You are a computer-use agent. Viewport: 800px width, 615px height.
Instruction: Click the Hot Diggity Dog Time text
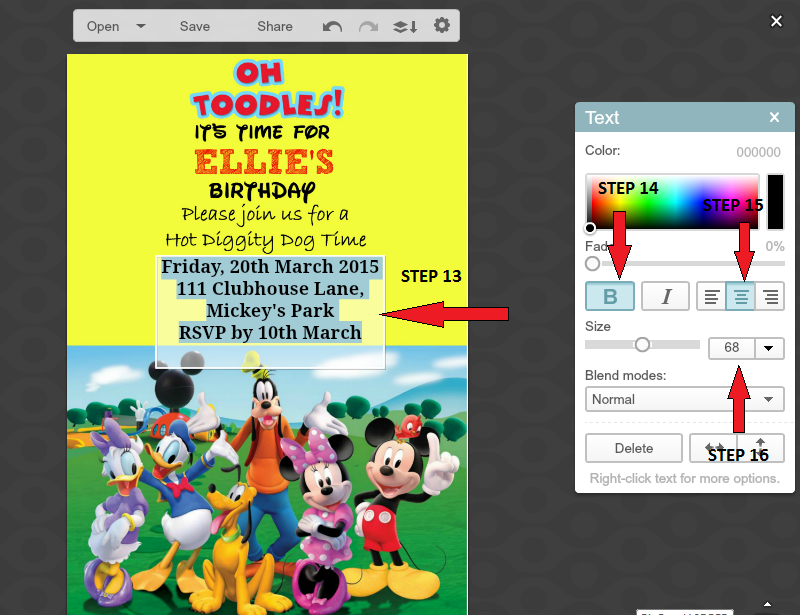265,240
